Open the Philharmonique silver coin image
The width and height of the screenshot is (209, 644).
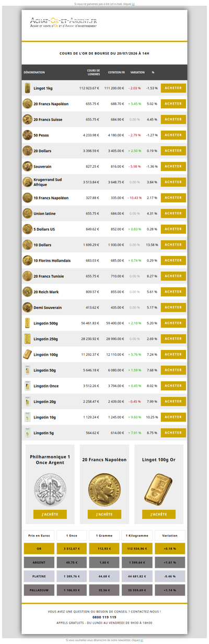pyautogui.click(x=50, y=489)
